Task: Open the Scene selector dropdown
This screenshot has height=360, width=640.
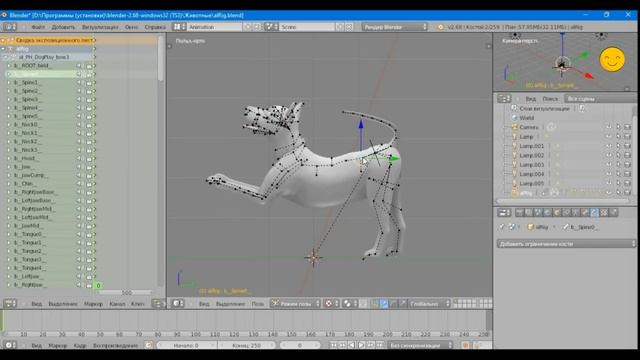Action: coord(271,27)
